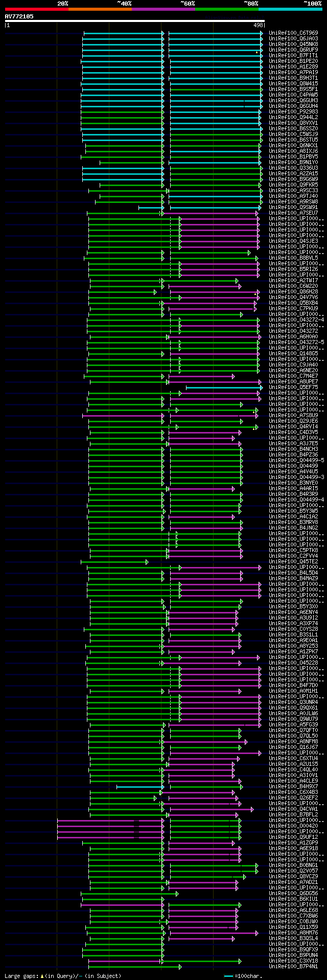Click the UniRef100_C4PAW5 label
327x980 pixels.
293,95
